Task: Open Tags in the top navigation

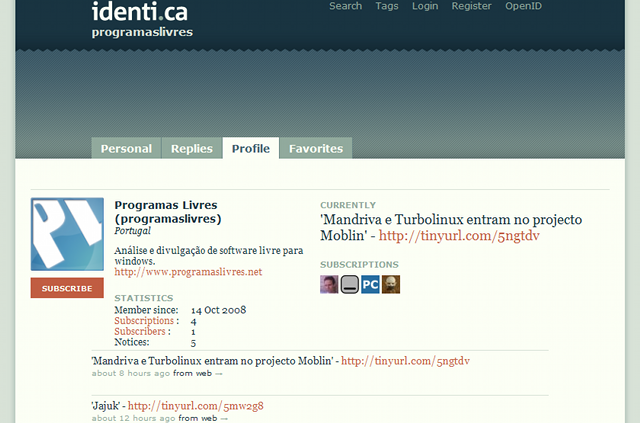Action: (x=387, y=6)
